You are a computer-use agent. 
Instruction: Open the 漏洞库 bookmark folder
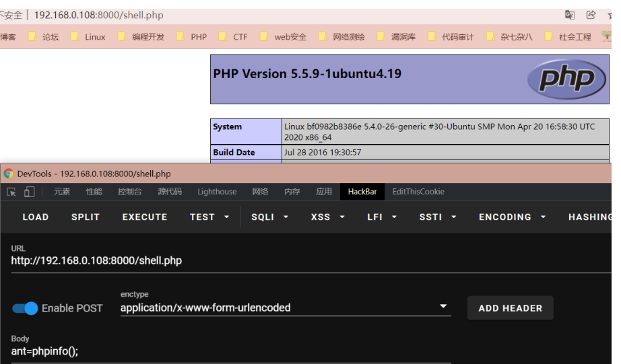coord(397,37)
